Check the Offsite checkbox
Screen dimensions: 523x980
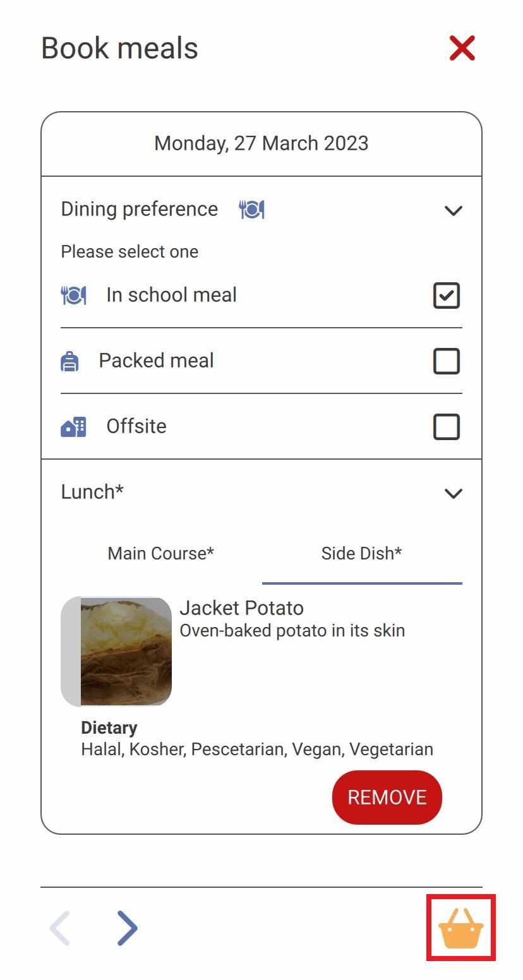click(x=447, y=427)
